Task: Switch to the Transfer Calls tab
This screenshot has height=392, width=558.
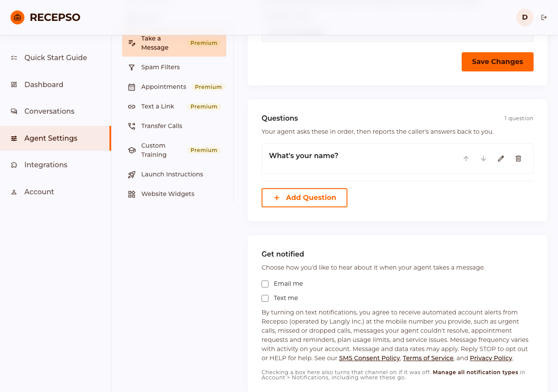Action: [174, 126]
